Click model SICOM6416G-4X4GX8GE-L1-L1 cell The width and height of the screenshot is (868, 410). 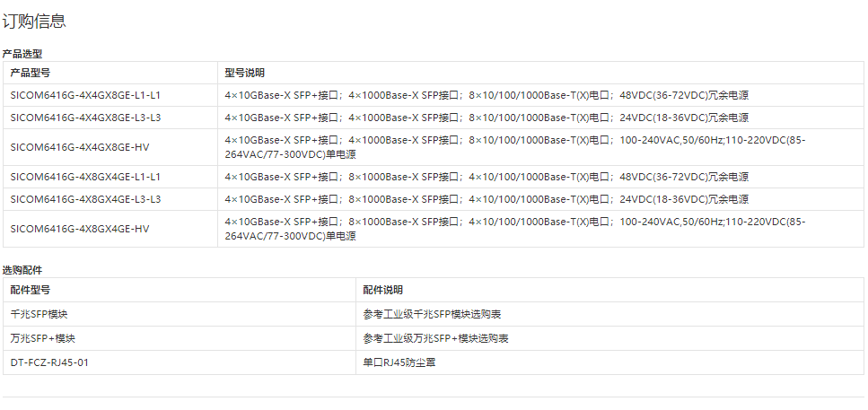coord(85,94)
